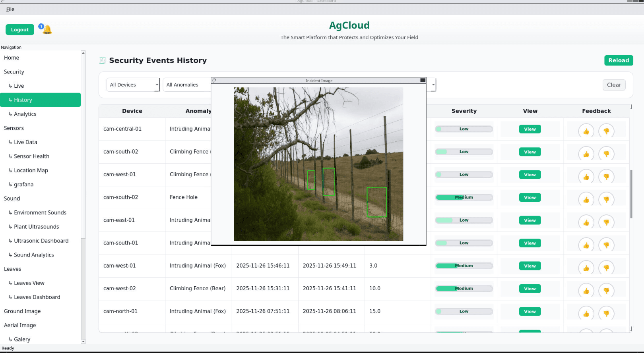Open the File menu
This screenshot has height=353, width=644.
point(10,9)
